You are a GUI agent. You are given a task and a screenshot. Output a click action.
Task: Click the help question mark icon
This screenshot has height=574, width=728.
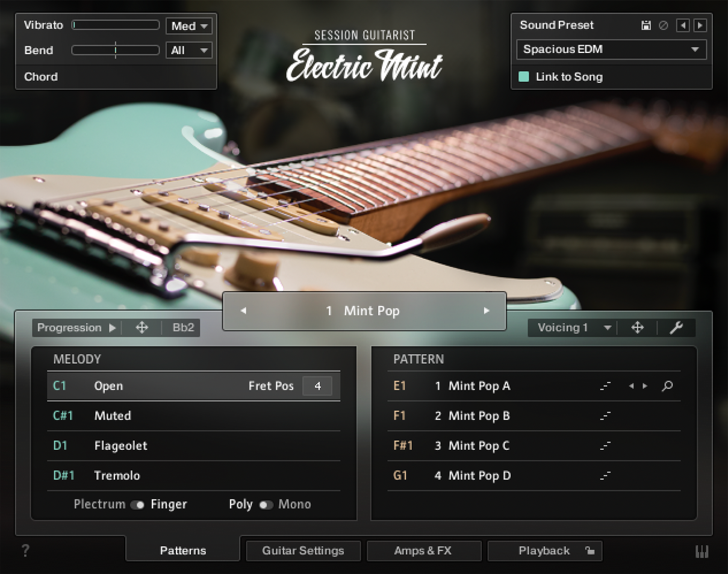coord(25,550)
